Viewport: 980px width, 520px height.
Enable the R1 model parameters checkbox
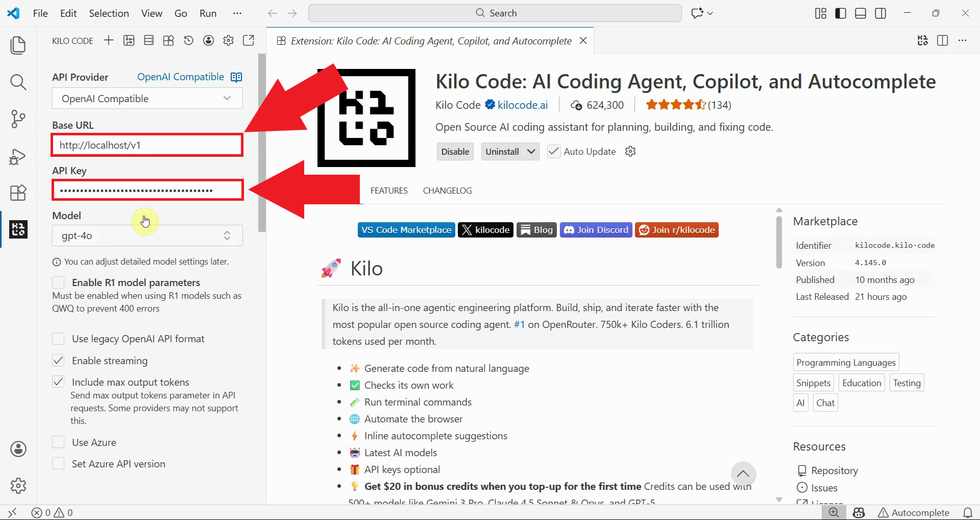(58, 282)
